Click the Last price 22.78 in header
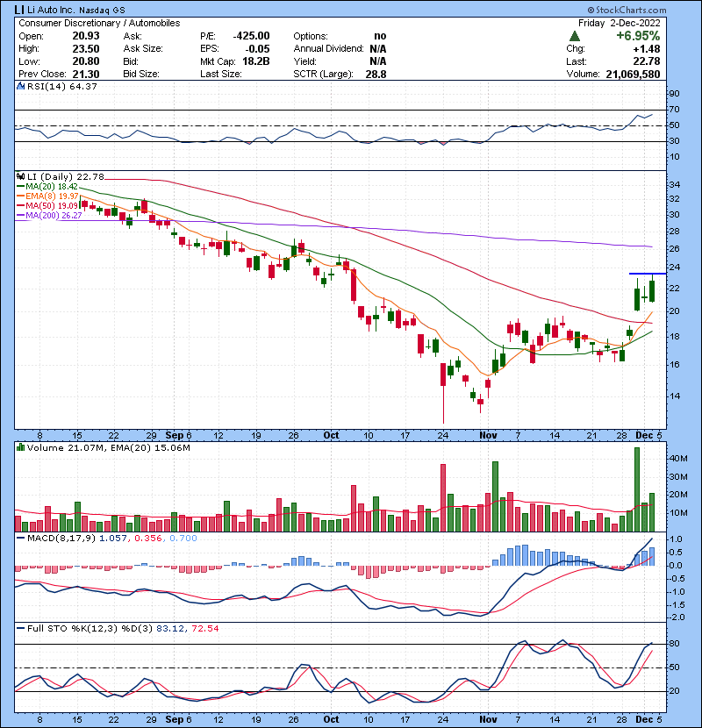Screen dimensions: 702x728 click(646, 61)
